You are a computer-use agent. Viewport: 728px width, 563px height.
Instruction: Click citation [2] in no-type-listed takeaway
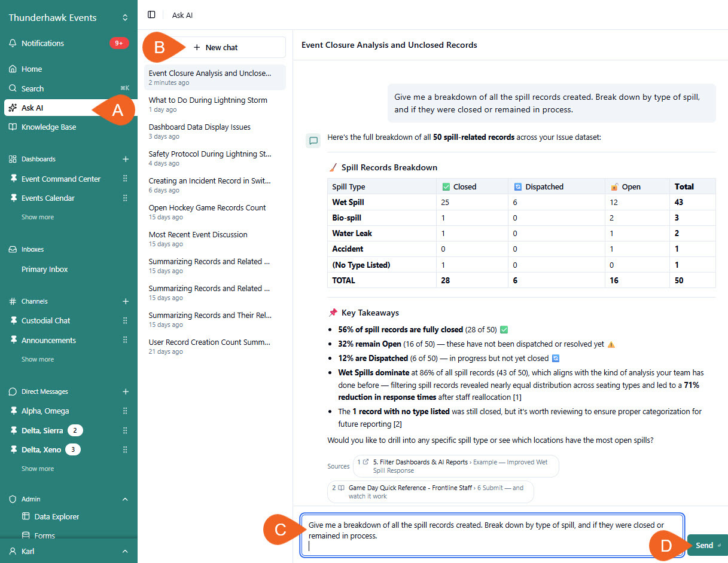click(x=397, y=424)
